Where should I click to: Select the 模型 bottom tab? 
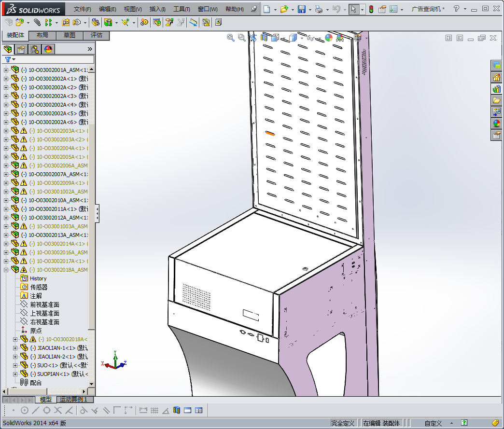45,400
